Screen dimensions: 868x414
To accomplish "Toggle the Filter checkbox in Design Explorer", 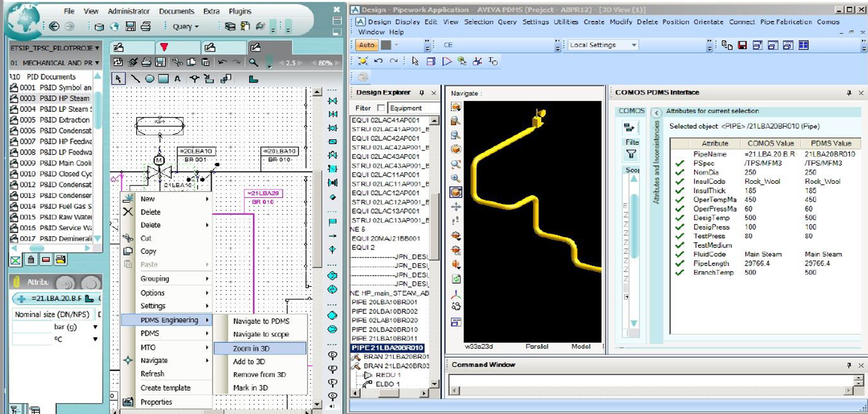I will coord(381,108).
